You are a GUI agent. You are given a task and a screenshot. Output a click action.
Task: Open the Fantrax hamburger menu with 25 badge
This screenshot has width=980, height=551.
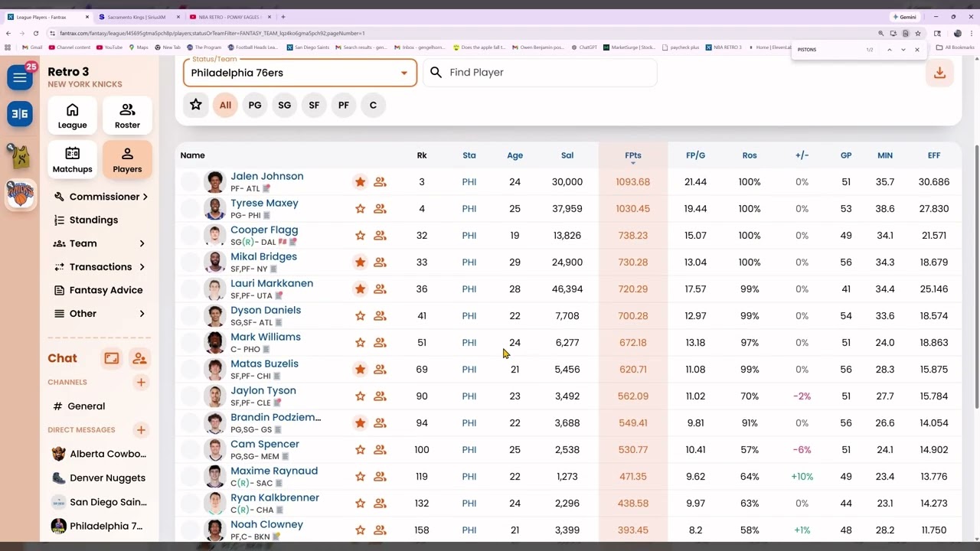20,77
